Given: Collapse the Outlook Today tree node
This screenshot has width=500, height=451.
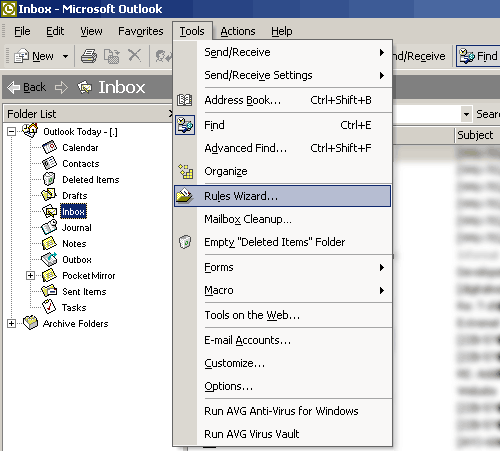Looking at the screenshot, I should click(11, 132).
